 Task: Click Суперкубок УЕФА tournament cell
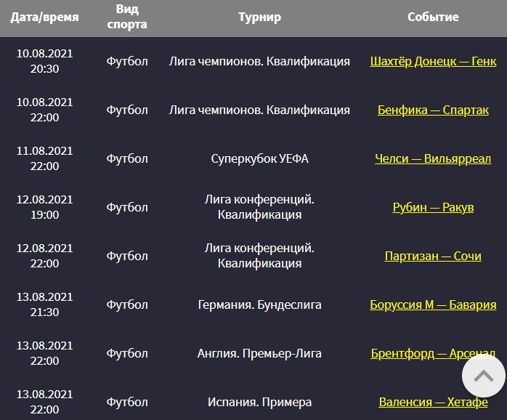tap(259, 158)
